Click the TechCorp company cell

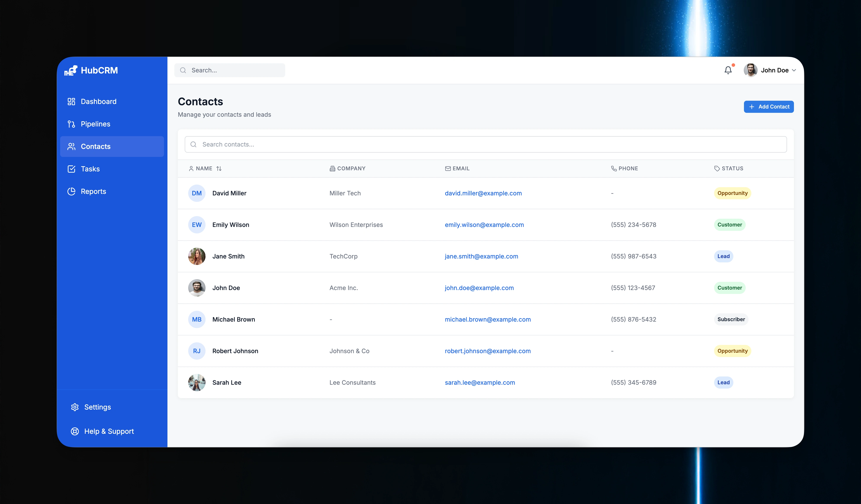click(x=343, y=256)
